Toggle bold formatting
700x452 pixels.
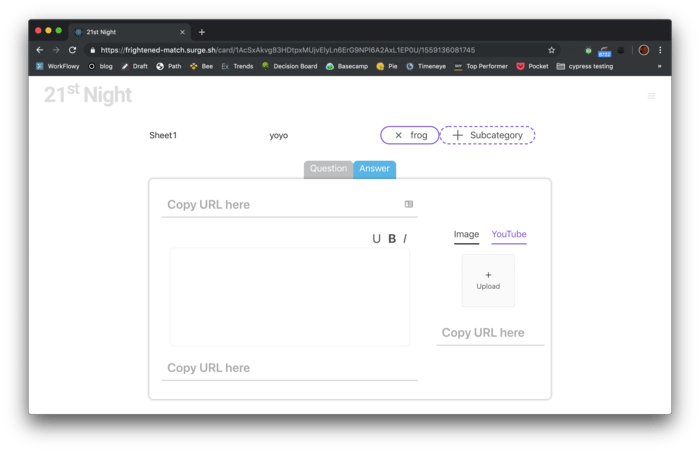click(392, 238)
